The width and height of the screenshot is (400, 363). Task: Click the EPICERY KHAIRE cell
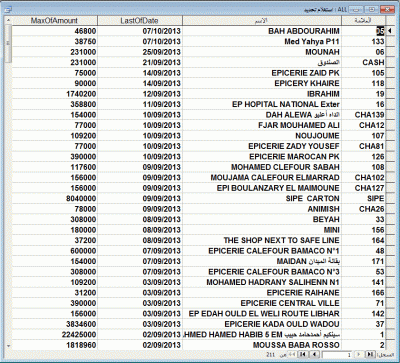tap(262, 83)
